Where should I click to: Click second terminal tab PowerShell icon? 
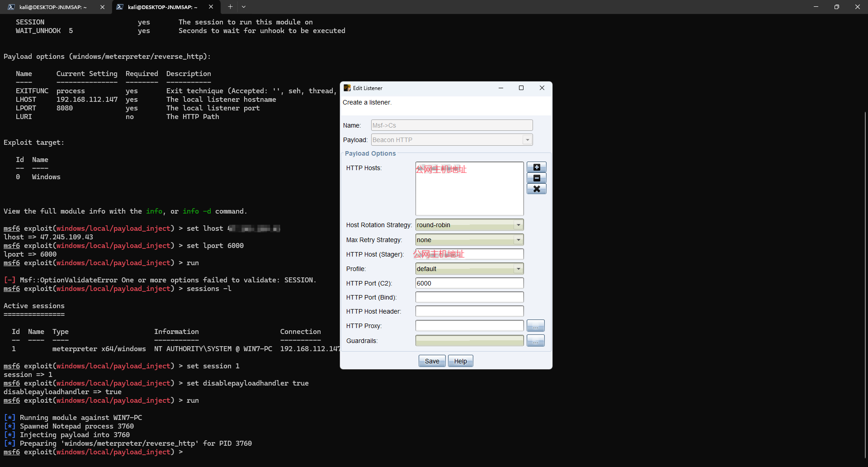120,7
